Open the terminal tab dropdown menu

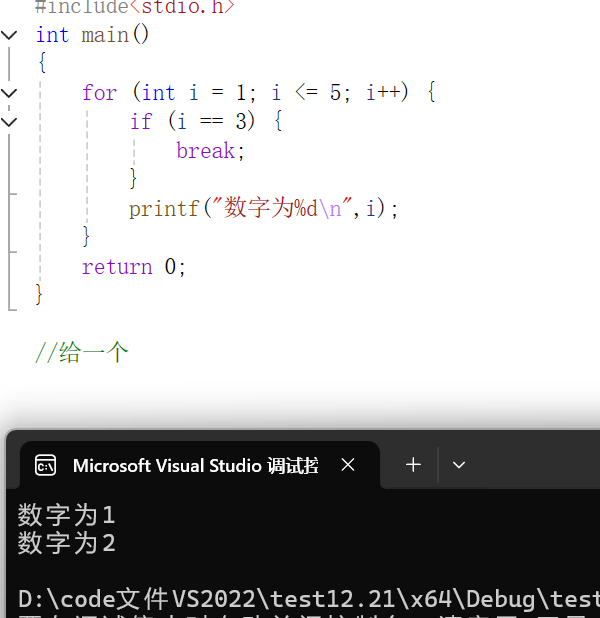point(458,465)
